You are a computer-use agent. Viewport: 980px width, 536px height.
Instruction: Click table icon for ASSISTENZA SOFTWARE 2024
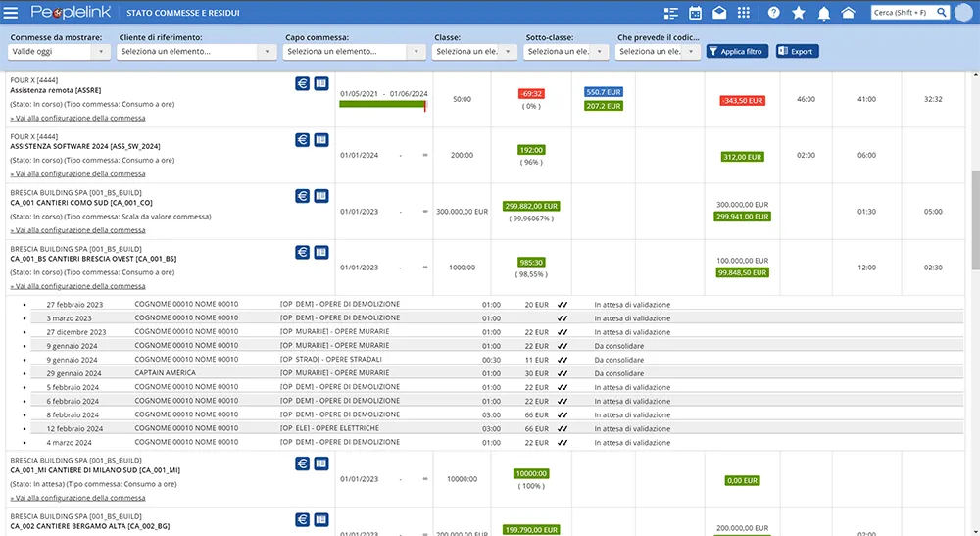point(321,140)
